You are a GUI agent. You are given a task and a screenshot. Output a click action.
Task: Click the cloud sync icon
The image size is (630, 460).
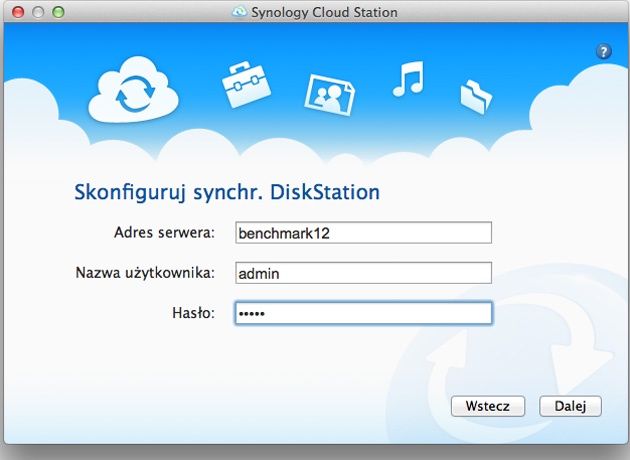click(133, 90)
